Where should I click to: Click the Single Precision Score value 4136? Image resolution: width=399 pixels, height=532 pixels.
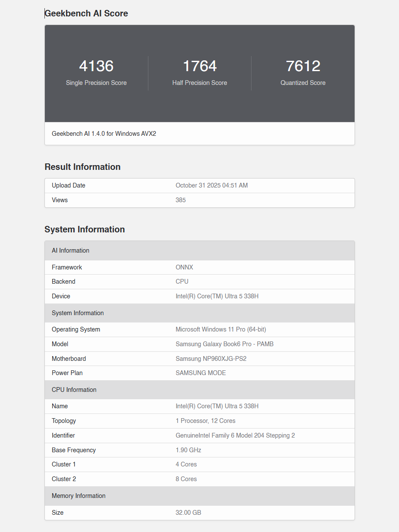96,66
